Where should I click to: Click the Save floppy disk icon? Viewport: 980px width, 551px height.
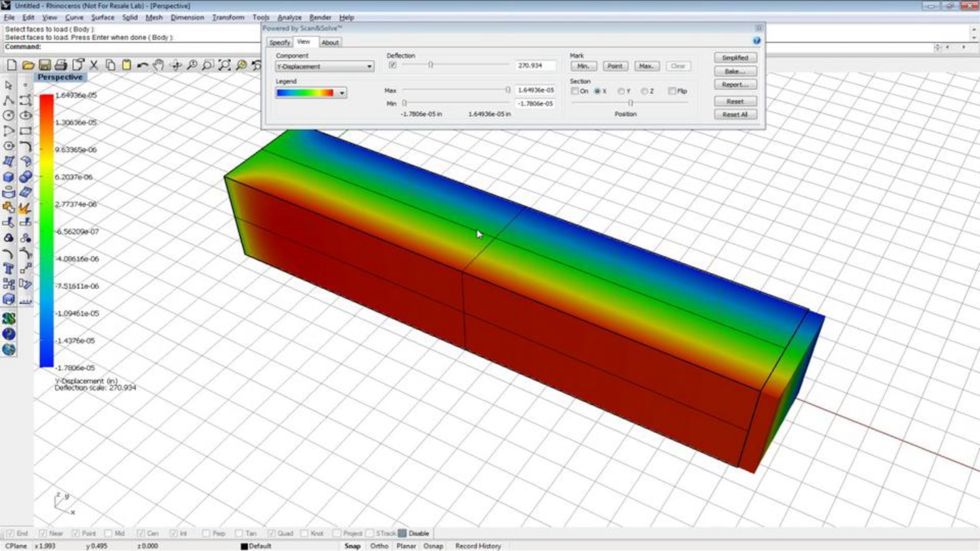[x=45, y=65]
